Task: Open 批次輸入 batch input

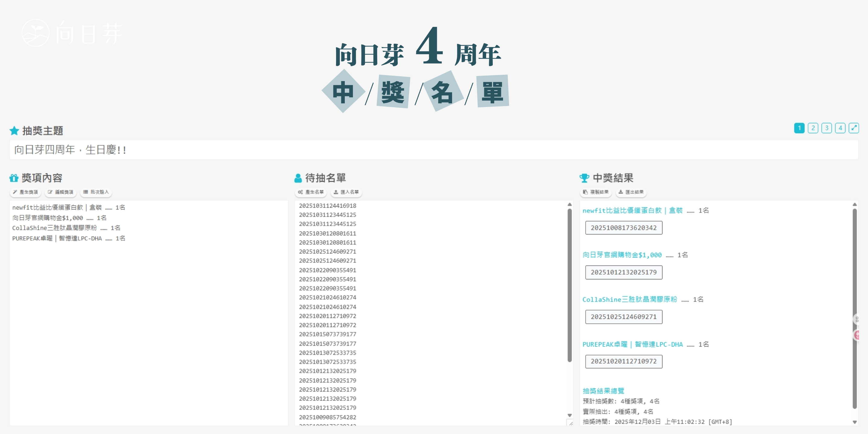Action: [96, 192]
